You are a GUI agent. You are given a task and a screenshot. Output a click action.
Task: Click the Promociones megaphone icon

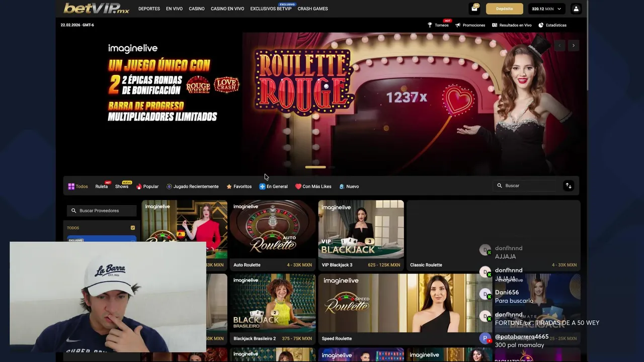click(458, 25)
